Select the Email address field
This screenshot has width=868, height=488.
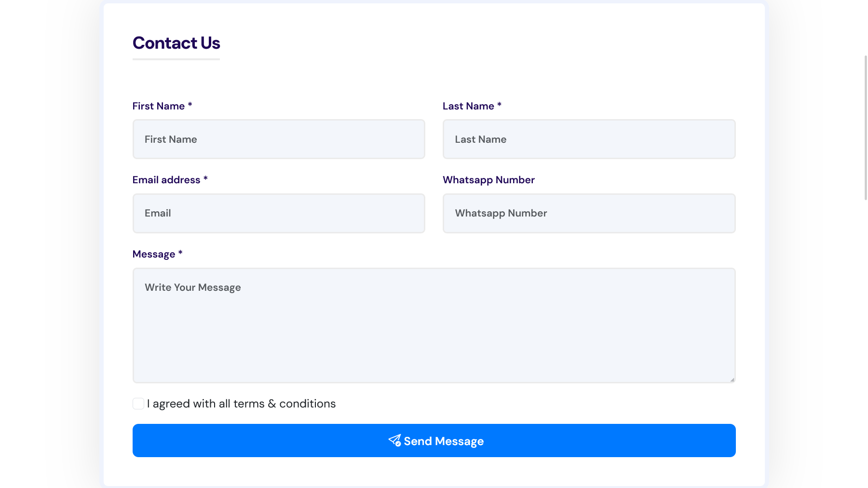pos(278,213)
